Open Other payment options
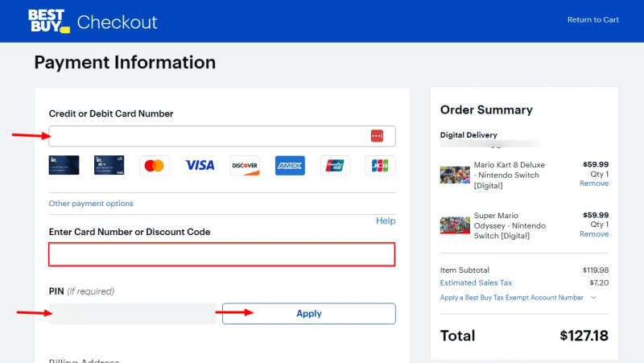Image resolution: width=644 pixels, height=363 pixels. (91, 204)
